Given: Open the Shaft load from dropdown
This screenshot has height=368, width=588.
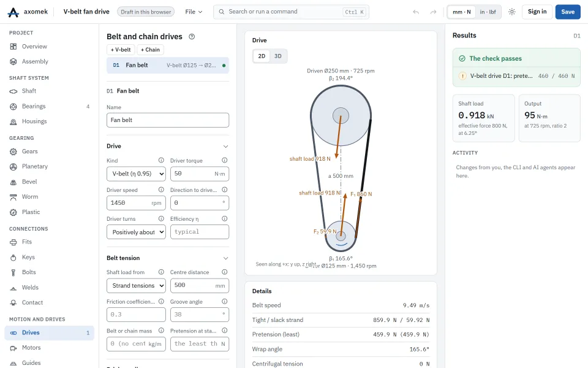Looking at the screenshot, I should pyautogui.click(x=136, y=286).
